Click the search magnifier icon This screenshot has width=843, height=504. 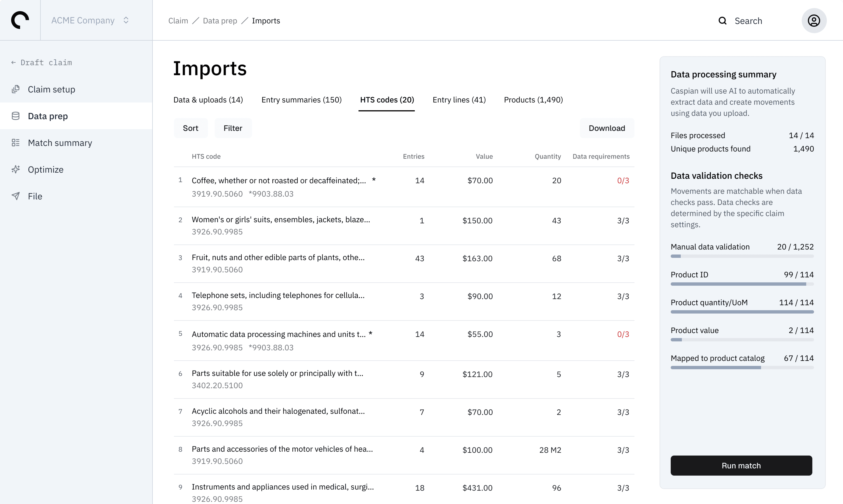[x=722, y=21]
